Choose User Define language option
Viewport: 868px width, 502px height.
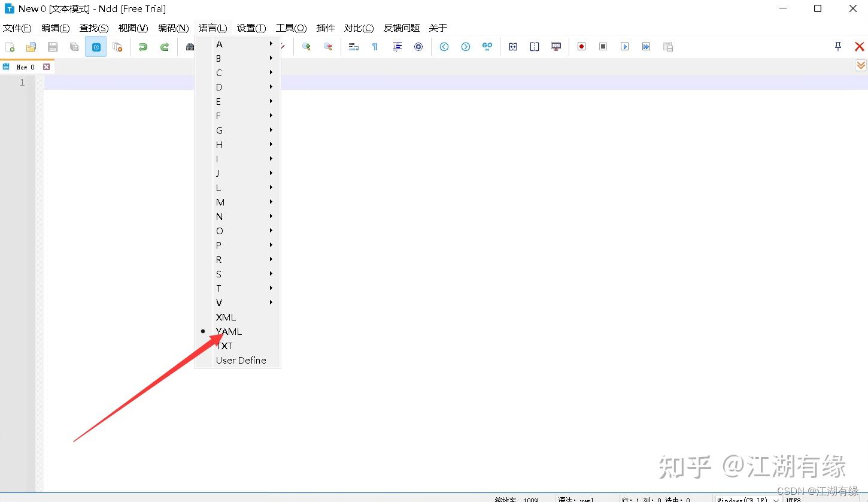coord(241,360)
